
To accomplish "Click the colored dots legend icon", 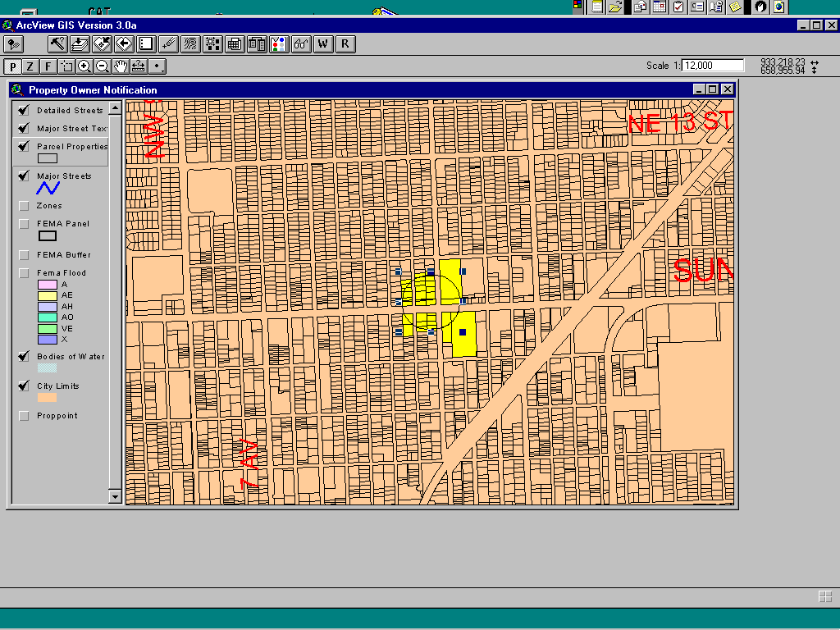I will [279, 43].
